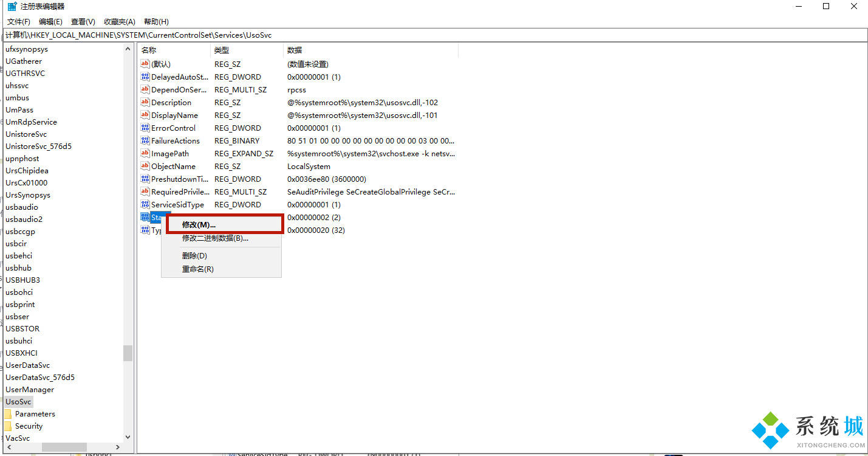Screen dimensions: 868x456
Task: Click tree horizontal scroll right arrow
Action: pyautogui.click(x=118, y=447)
